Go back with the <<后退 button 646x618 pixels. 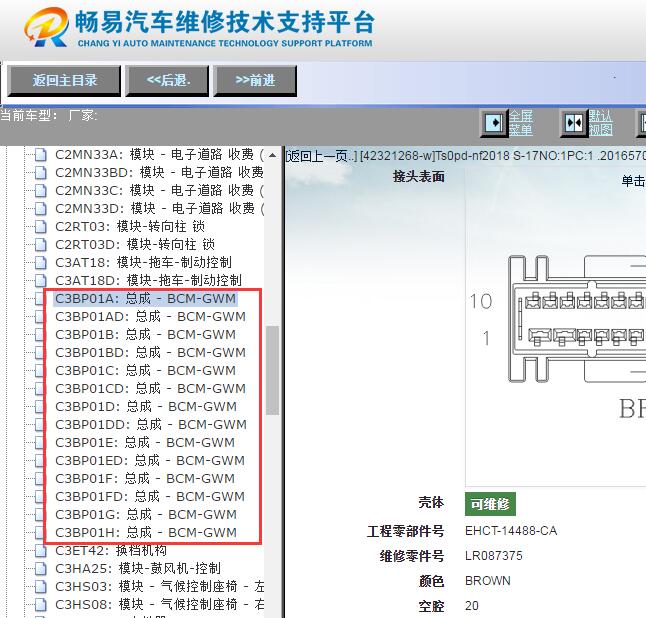tap(167, 81)
